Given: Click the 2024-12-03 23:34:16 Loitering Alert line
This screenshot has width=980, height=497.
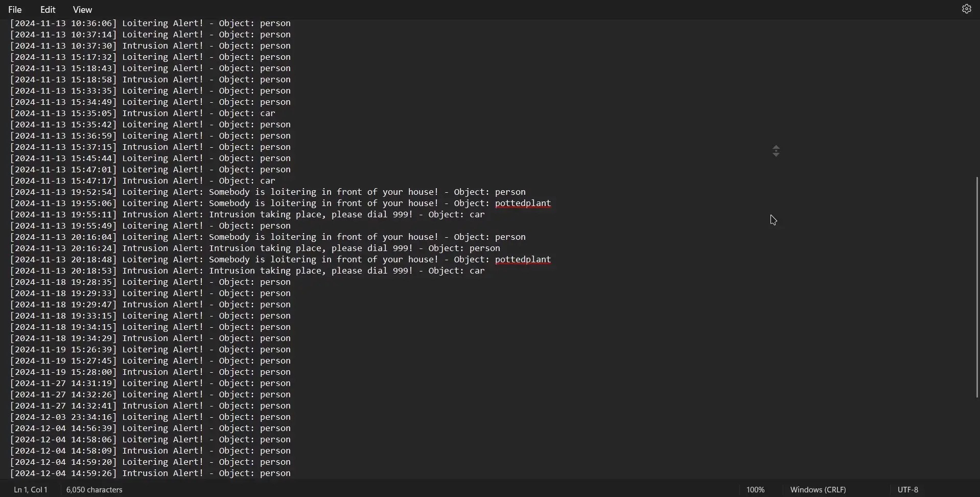Looking at the screenshot, I should click(x=151, y=417).
